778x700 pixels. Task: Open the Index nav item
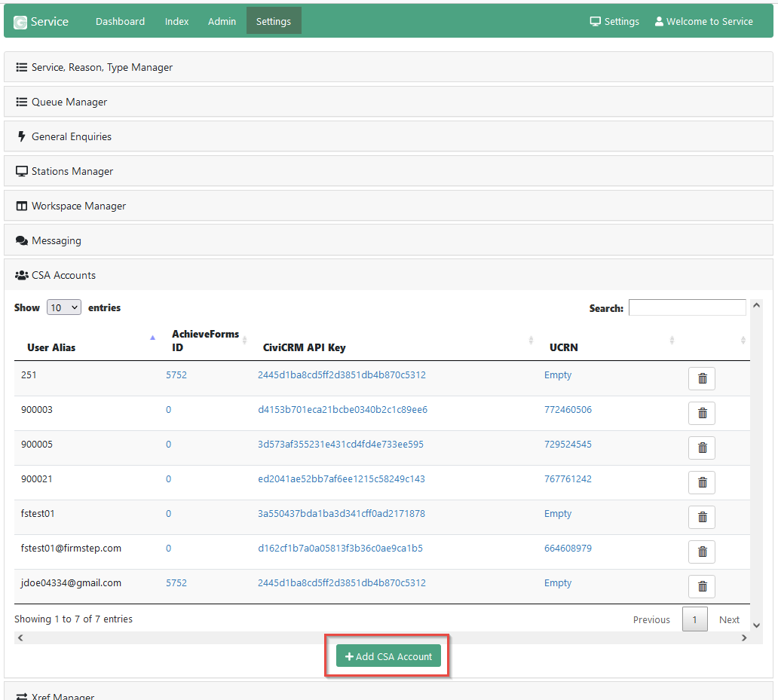point(176,21)
